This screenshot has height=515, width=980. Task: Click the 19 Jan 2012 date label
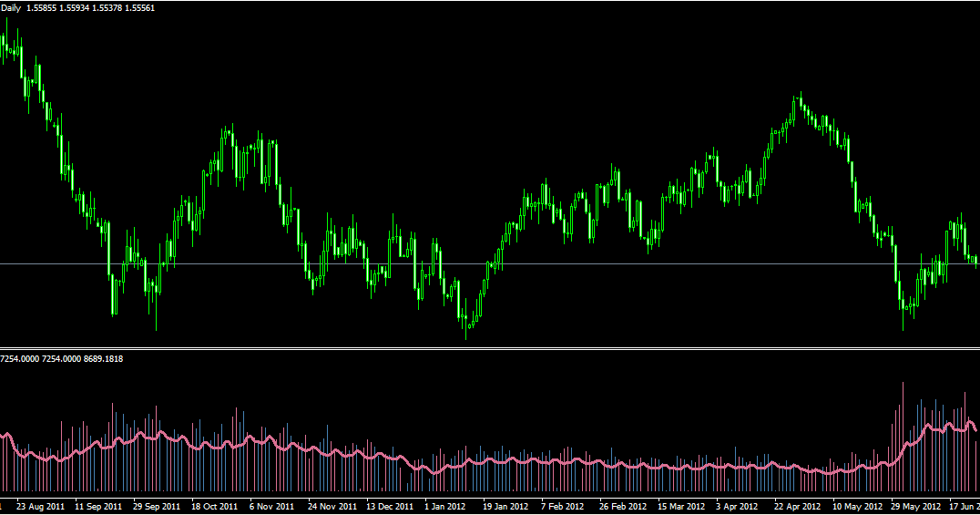click(505, 506)
